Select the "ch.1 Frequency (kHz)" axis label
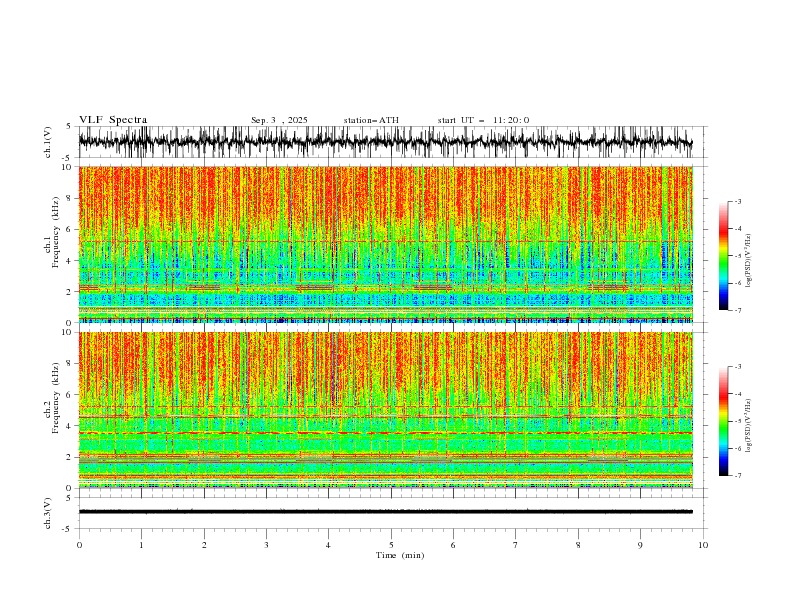Image resolution: width=792 pixels, height=612 pixels. (52, 233)
